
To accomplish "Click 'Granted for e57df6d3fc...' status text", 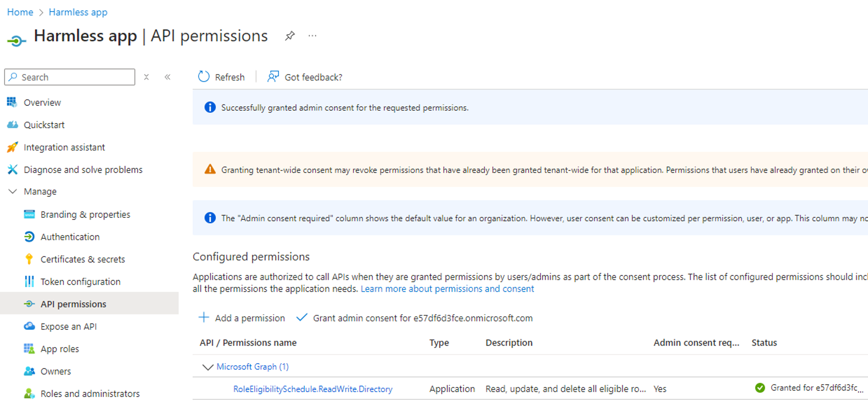I will pyautogui.click(x=817, y=388).
